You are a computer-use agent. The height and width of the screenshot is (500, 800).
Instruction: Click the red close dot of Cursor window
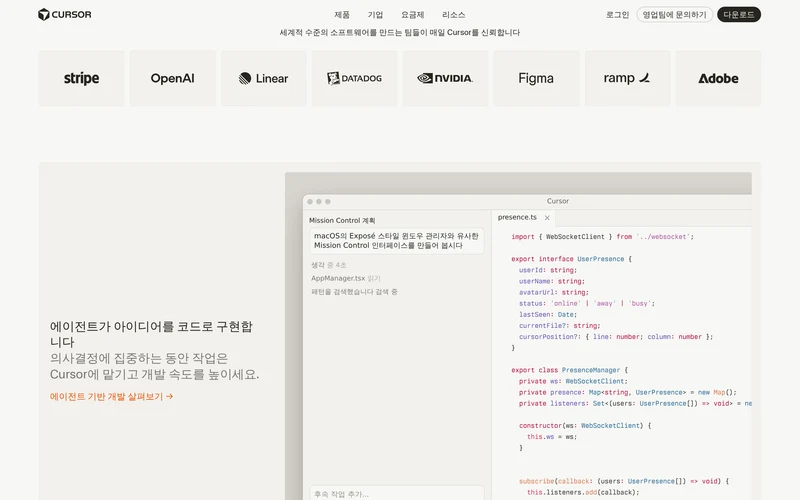click(310, 202)
